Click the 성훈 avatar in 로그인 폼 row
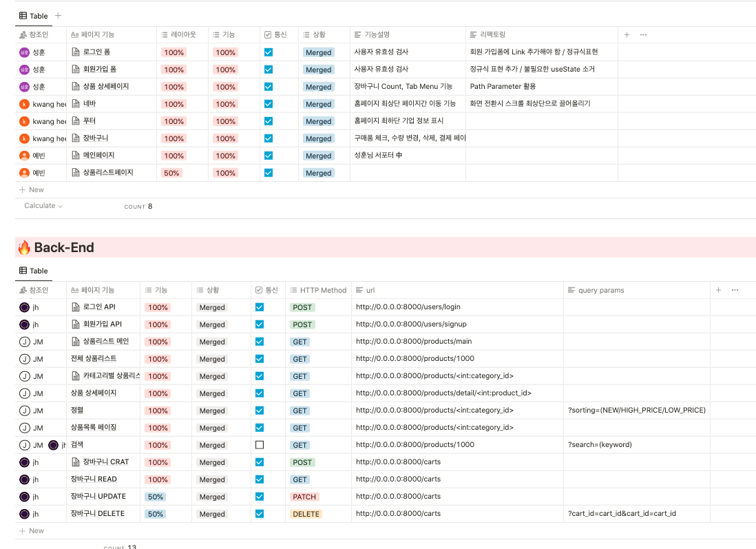The width and height of the screenshot is (756, 549). [24, 52]
